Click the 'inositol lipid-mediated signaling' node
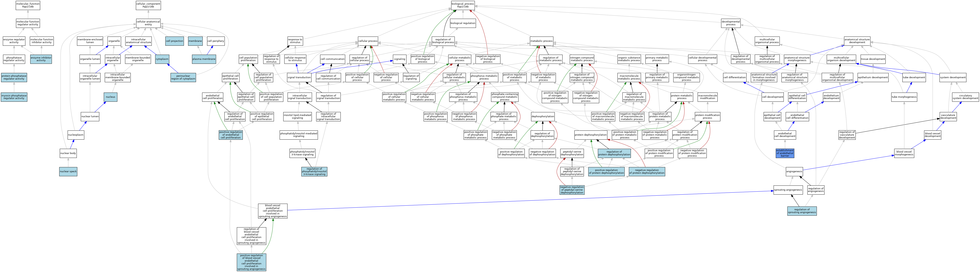Viewport: 980px width, 272px height. [298, 116]
